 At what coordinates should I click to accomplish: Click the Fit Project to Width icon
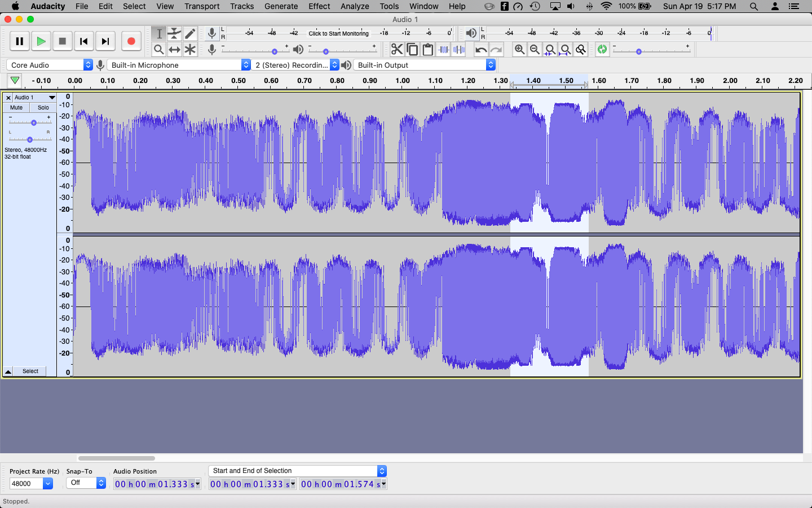tap(565, 50)
